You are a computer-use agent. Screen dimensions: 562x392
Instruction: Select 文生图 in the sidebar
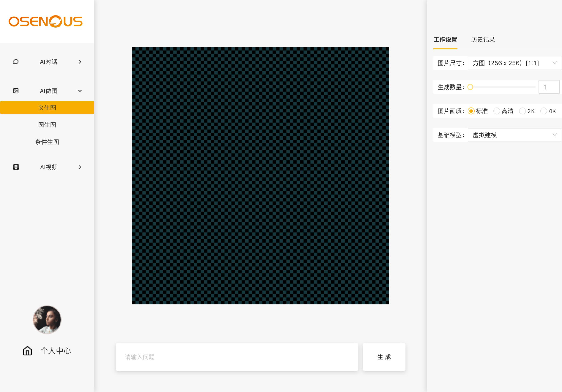click(x=47, y=107)
